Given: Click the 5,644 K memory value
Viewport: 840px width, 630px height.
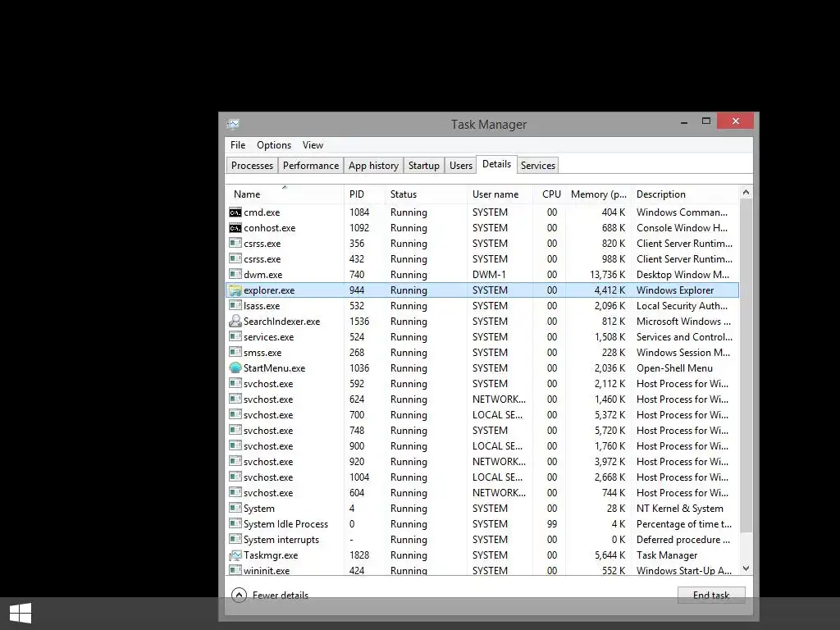Looking at the screenshot, I should pos(609,555).
